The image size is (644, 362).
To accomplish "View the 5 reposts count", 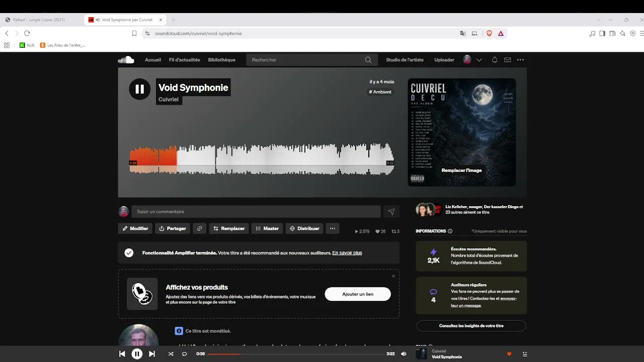I will pos(395,231).
